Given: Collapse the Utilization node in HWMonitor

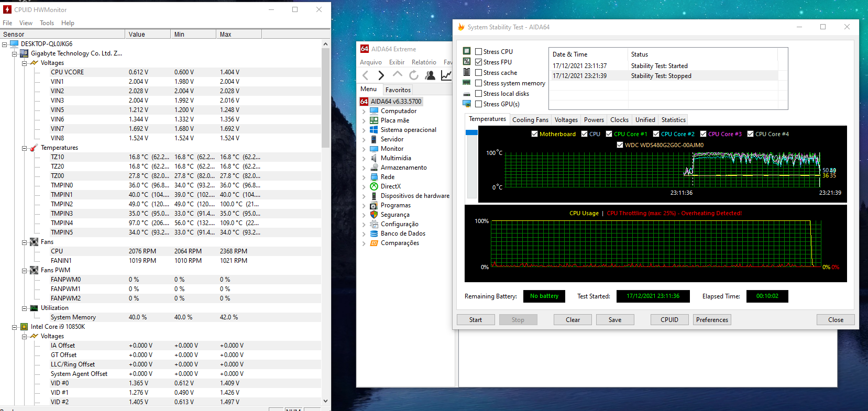Looking at the screenshot, I should [25, 308].
